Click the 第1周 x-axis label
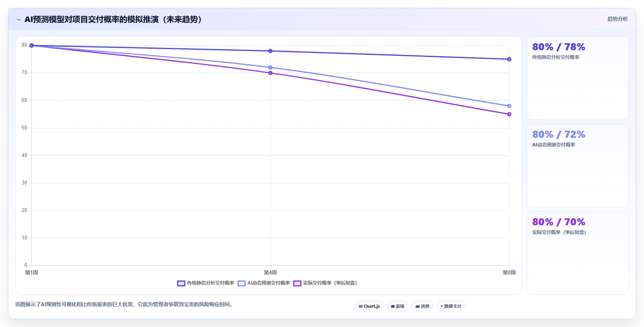The height and width of the screenshot is (327, 644). 31,272
